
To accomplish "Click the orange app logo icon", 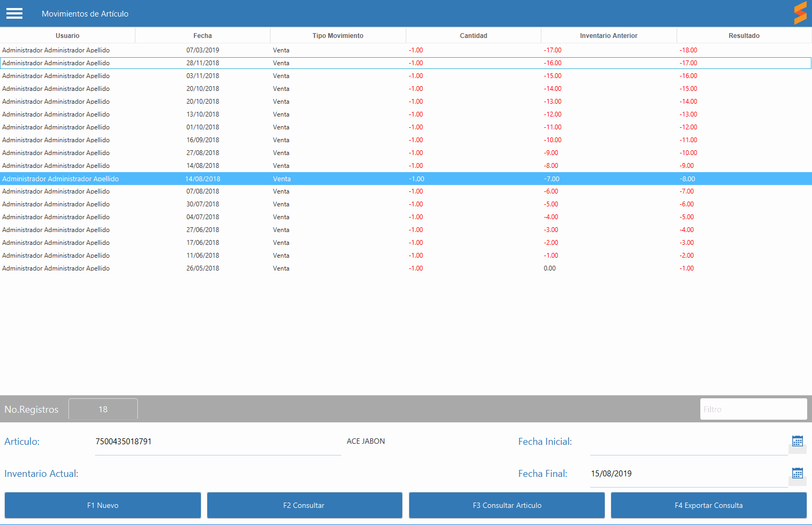I will [x=800, y=13].
